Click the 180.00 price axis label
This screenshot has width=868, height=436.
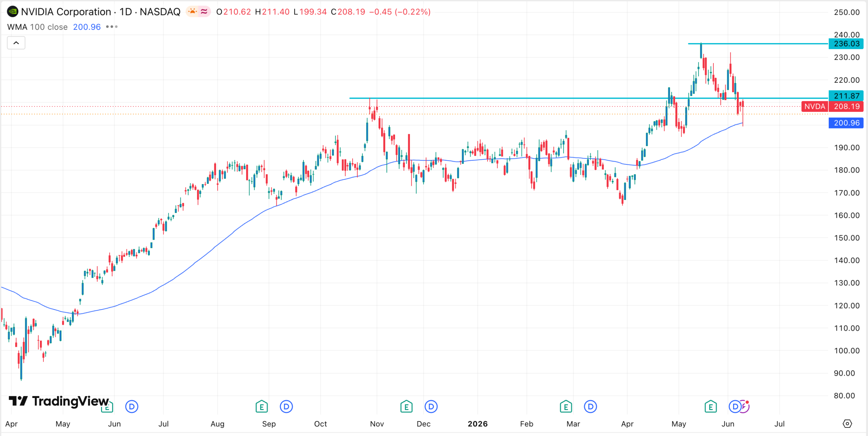(x=847, y=170)
